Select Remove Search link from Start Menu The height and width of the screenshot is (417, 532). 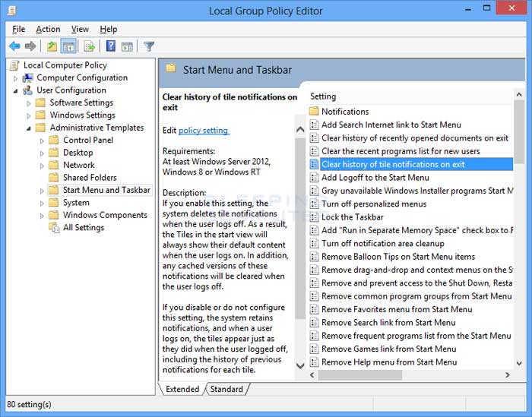pyautogui.click(x=388, y=322)
